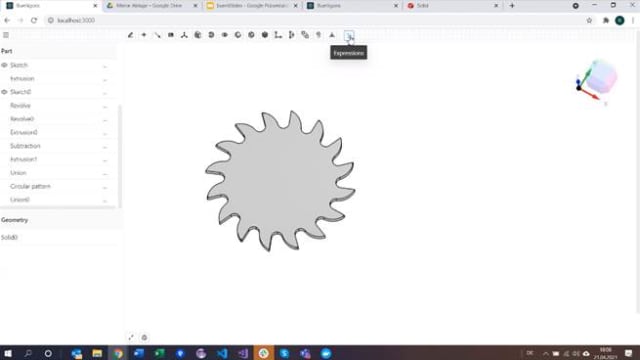Select the hexagon solid toolbar icon
This screenshot has width=640, height=360.
pyautogui.click(x=265, y=35)
